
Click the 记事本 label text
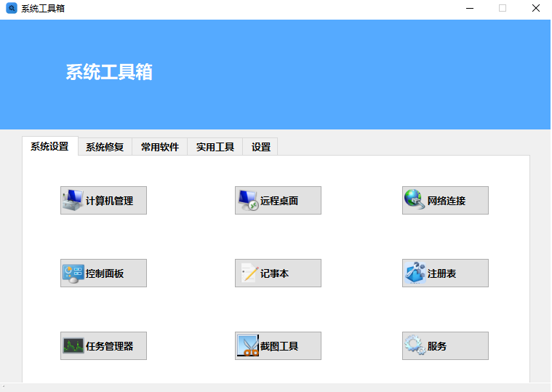pos(275,273)
